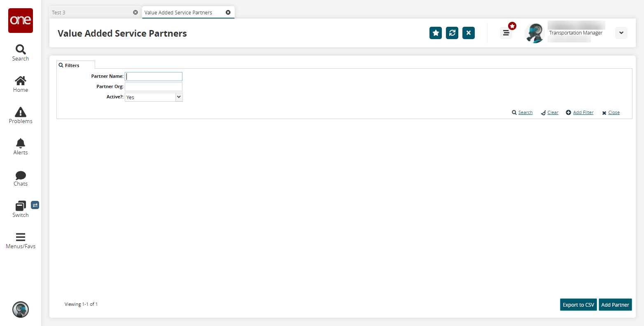
Task: Click the Add Partner button
Action: tap(615, 305)
